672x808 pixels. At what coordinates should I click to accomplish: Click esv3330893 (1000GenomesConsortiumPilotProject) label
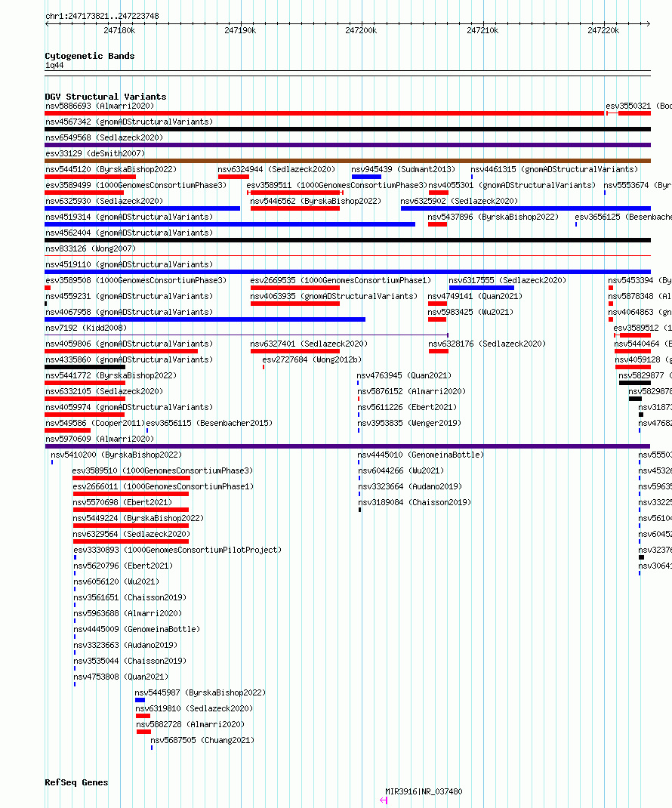177,550
